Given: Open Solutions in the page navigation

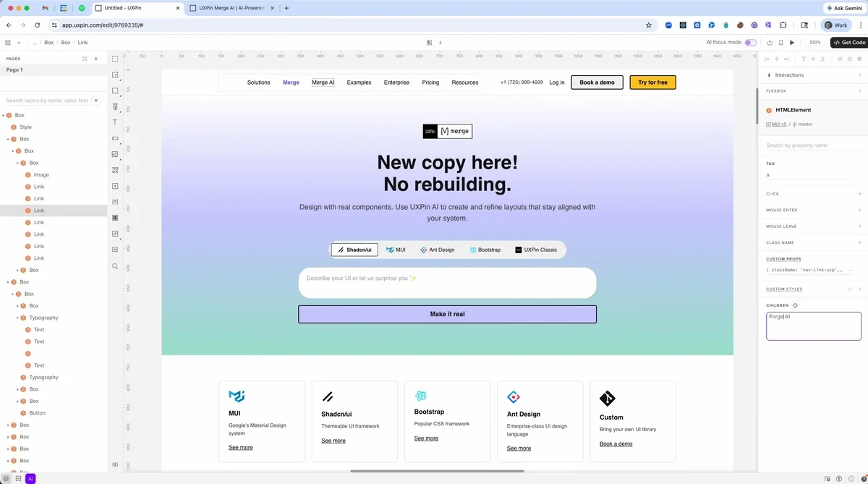Looking at the screenshot, I should (258, 82).
